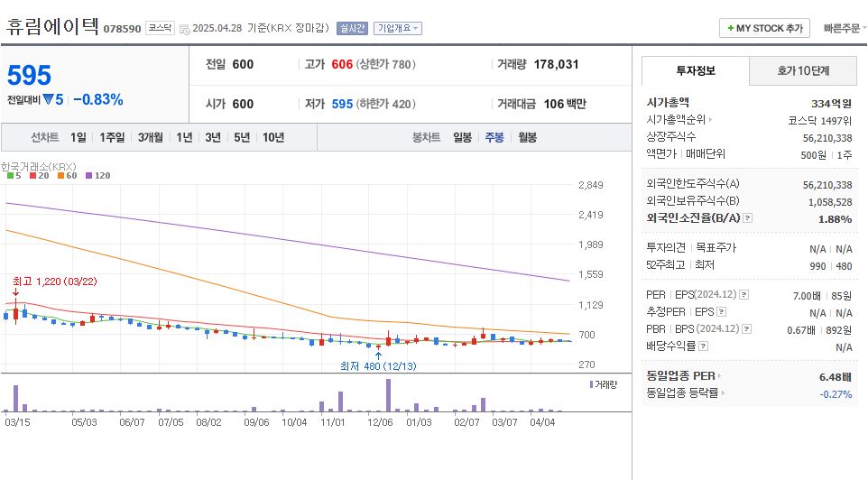Click the 7.00배 PER value
Screen dimensions: 868x480
click(807, 296)
